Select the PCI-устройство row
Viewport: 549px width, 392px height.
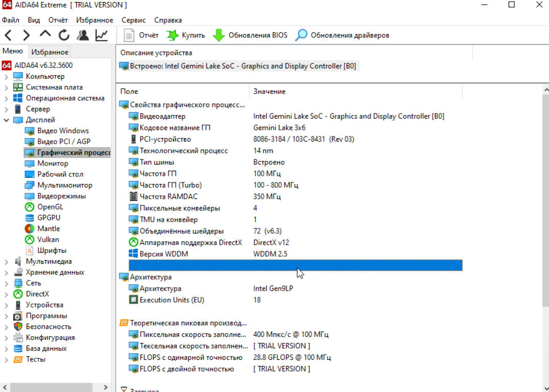point(296,139)
